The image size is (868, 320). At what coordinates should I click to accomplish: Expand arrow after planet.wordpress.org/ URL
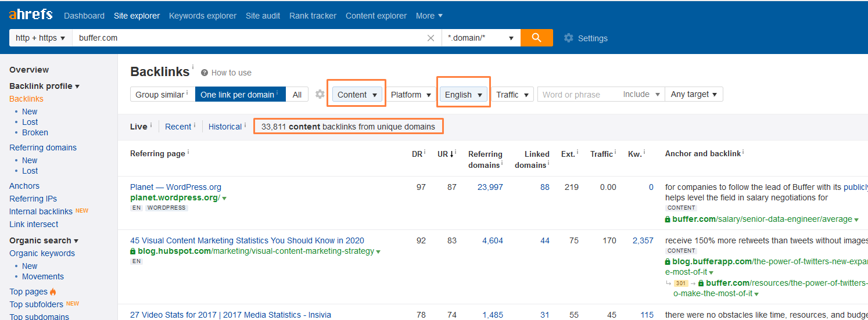(x=224, y=199)
